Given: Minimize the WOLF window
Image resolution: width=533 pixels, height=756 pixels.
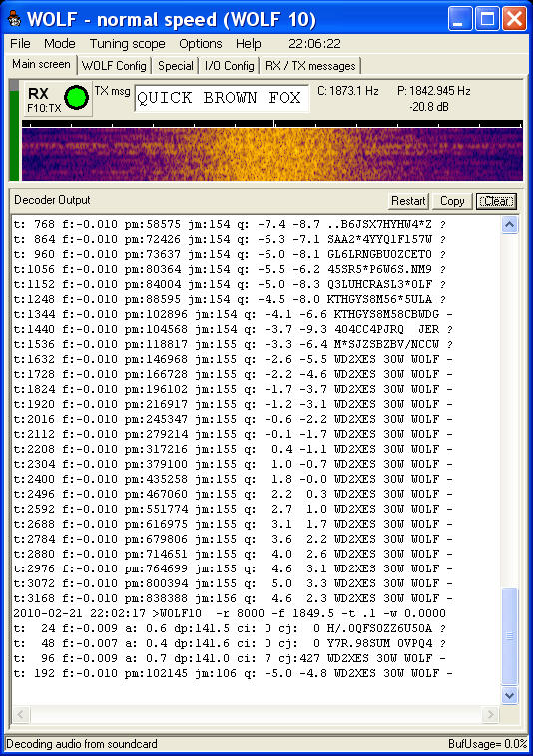Looking at the screenshot, I should pos(460,19).
